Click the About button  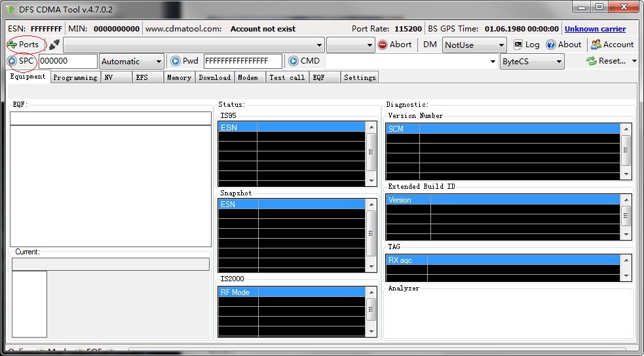pos(563,45)
